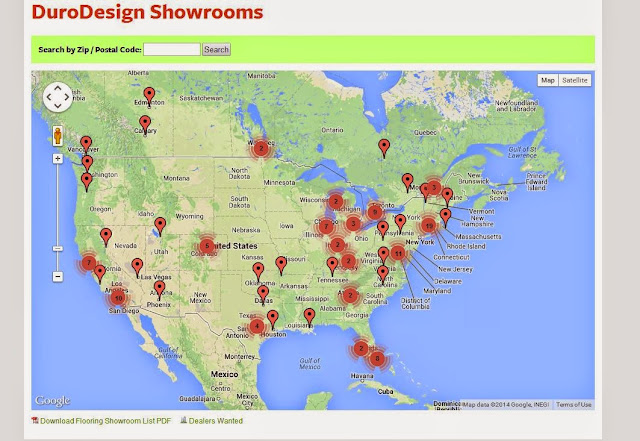Screen dimensions: 640x441
Task: Click the North Carolina showroom map pin
Action: point(383,275)
